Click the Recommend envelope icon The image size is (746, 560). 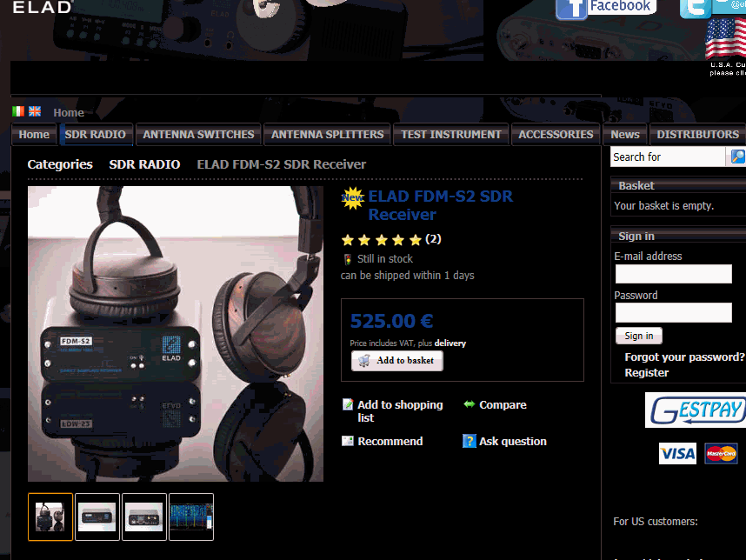348,441
